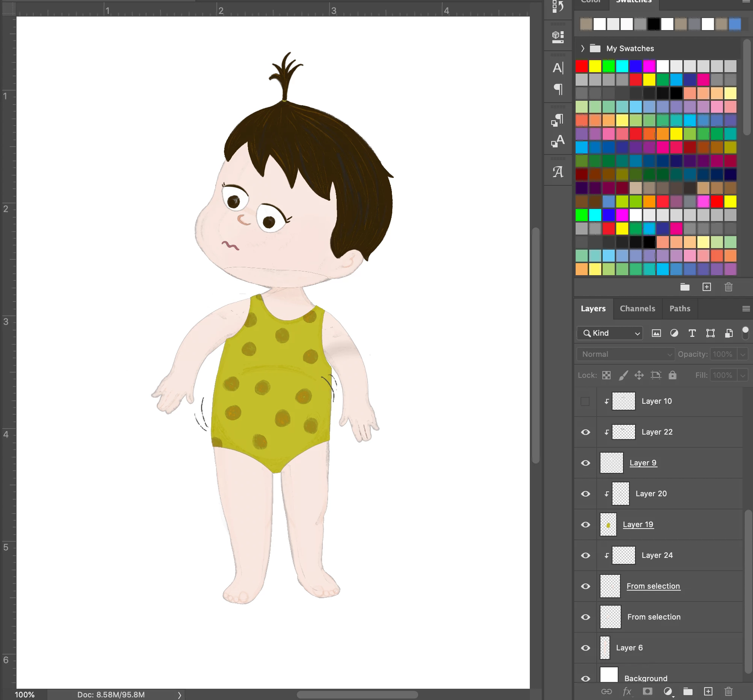Select the From selection underlined layer
Viewport: 753px width, 700px height.
point(653,586)
